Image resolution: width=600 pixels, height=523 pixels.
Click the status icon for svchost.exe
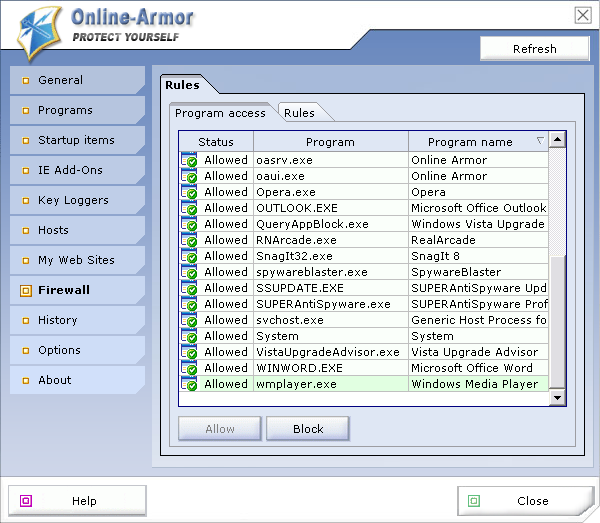tap(189, 320)
